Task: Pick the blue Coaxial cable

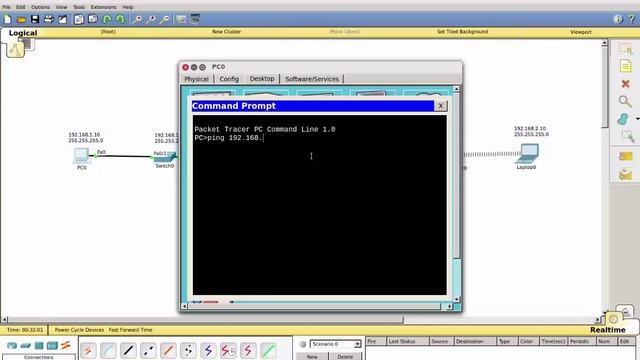Action: pos(208,351)
